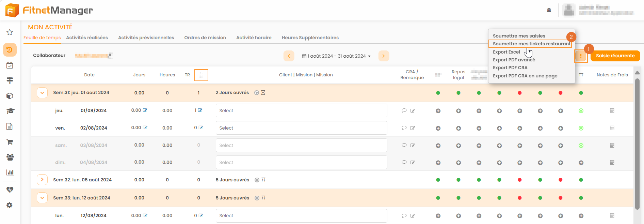This screenshot has height=224, width=644.
Task: Expand week Sem.32 lun. 05 août 2024
Action: click(42, 180)
